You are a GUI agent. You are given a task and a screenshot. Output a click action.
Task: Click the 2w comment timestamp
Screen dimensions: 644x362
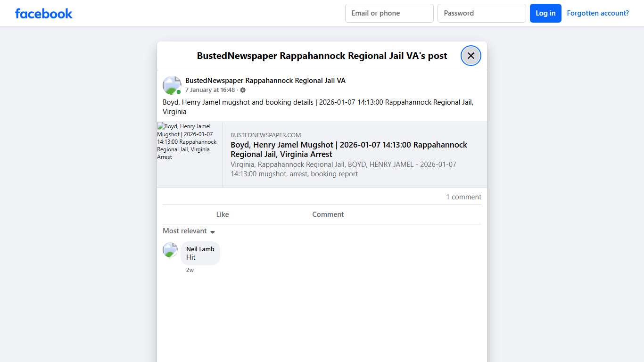[x=190, y=270]
